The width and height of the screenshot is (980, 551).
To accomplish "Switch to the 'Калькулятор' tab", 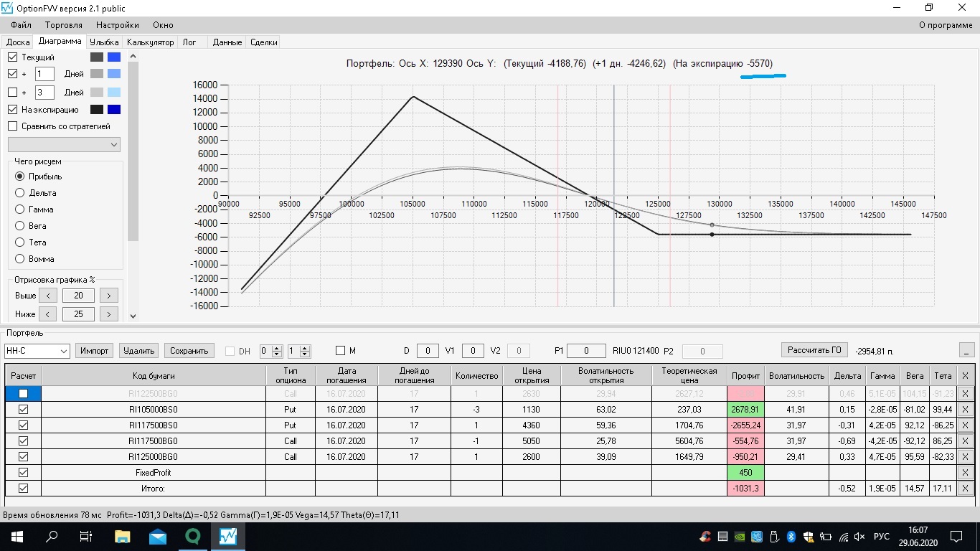I will 150,42.
